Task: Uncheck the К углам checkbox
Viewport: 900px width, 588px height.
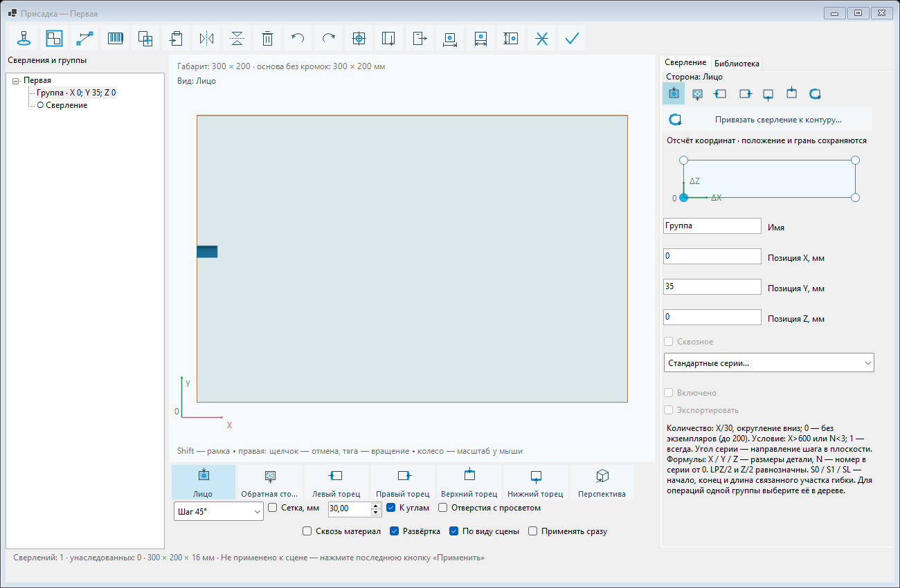Action: pyautogui.click(x=391, y=508)
